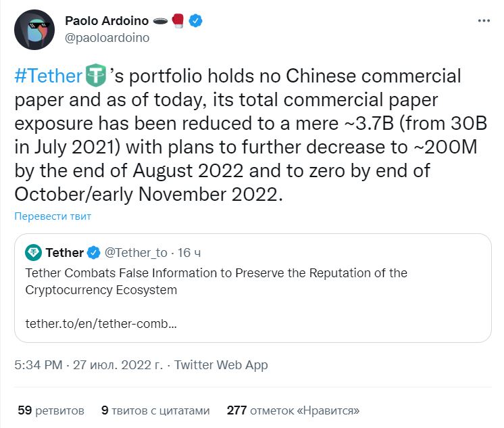View the 277 отметок «Нравится» list
This screenshot has width=504, height=428.
(x=293, y=410)
